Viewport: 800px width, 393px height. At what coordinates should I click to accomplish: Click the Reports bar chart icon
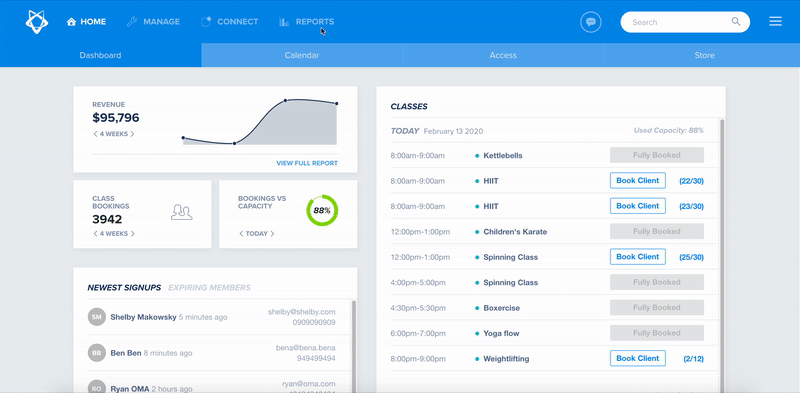(284, 22)
